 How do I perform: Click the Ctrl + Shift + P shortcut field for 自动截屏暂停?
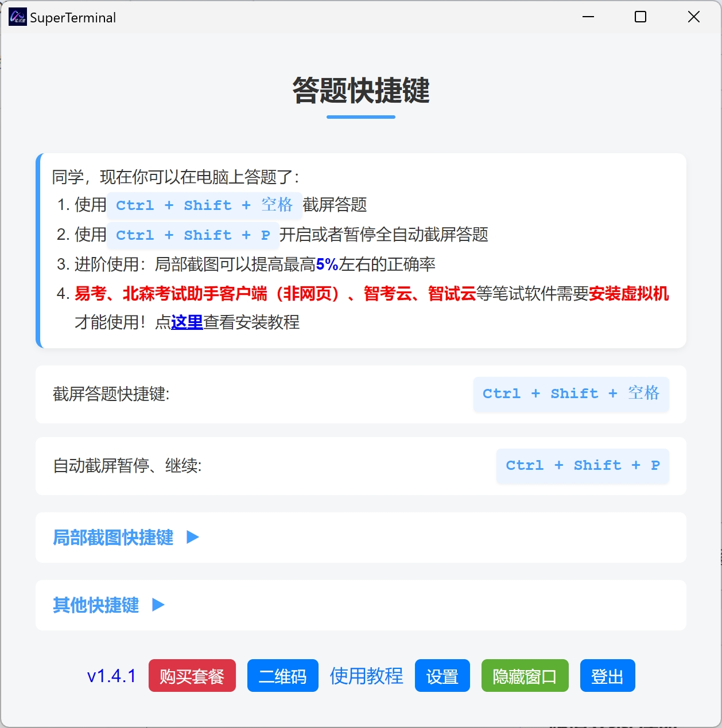pos(583,466)
